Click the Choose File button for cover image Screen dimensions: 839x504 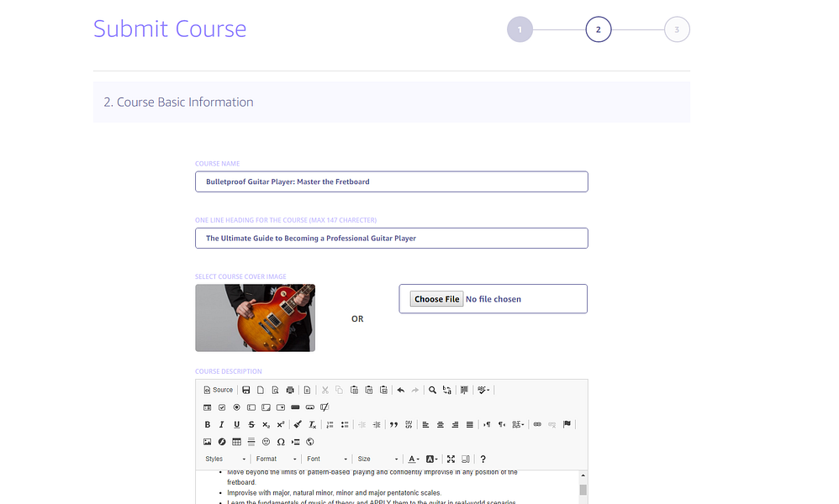436,298
